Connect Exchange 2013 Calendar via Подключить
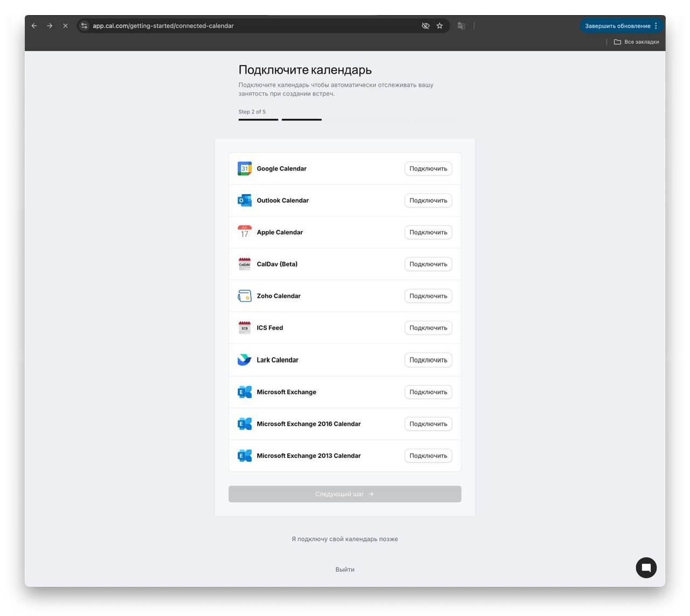Screen dimensions: 690x616 point(428,456)
